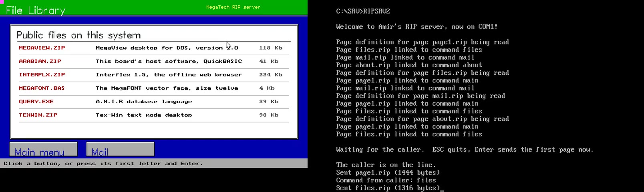Click description 'MegaView desktop for DOS, version 1.0'
644x192 pixels.
tap(167, 48)
